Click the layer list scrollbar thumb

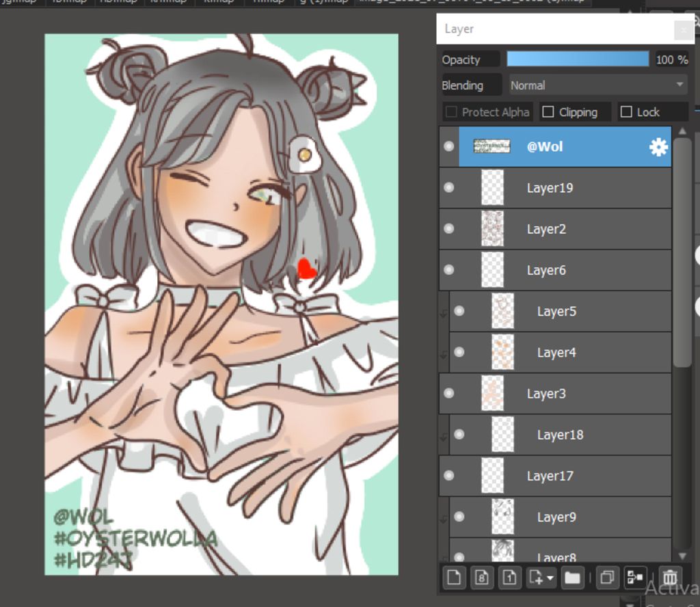click(x=682, y=252)
